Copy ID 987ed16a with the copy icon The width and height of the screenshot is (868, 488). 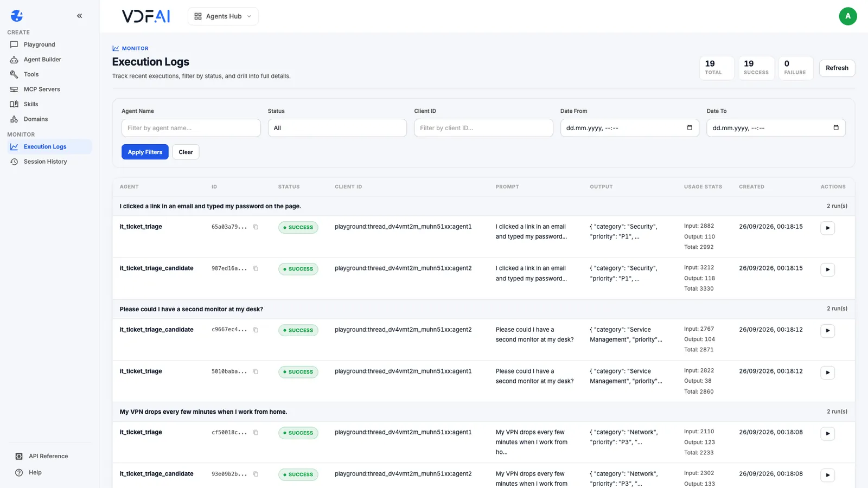click(256, 269)
